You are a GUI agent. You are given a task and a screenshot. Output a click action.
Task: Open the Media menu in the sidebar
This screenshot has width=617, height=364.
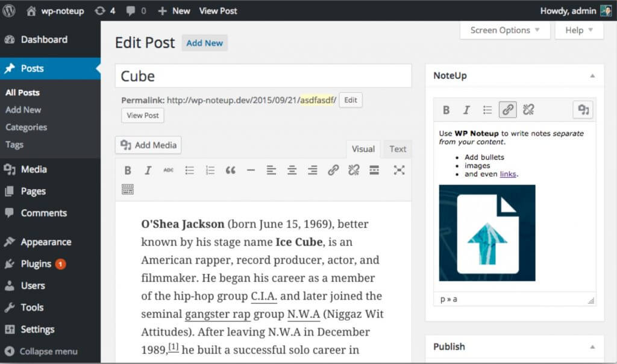33,169
